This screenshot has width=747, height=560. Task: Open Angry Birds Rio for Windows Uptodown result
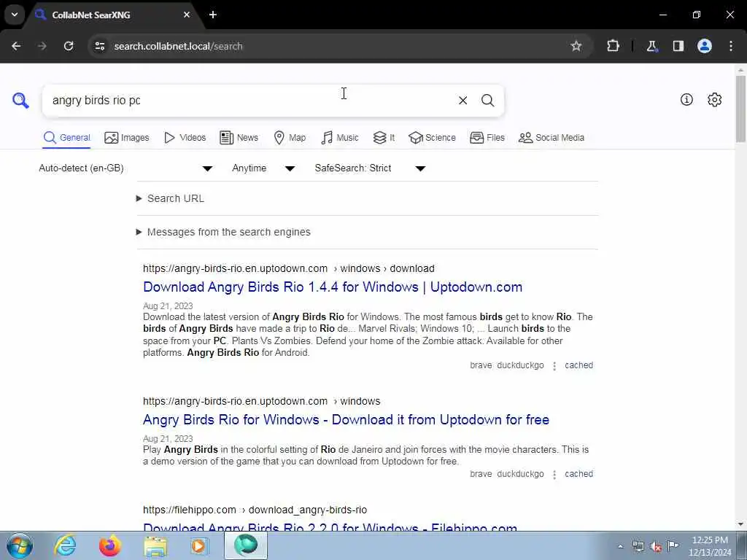pyautogui.click(x=346, y=419)
